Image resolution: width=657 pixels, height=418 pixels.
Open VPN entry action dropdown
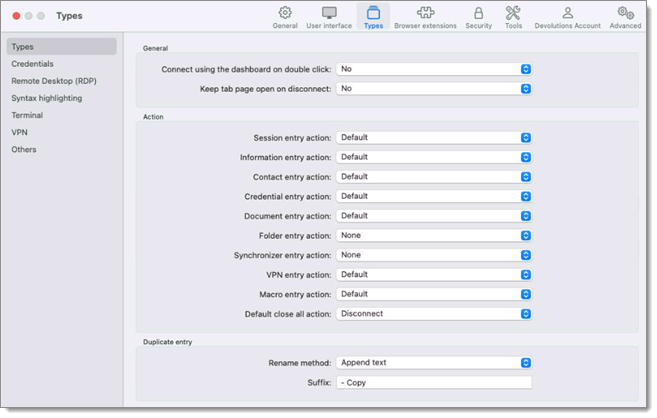pos(434,275)
